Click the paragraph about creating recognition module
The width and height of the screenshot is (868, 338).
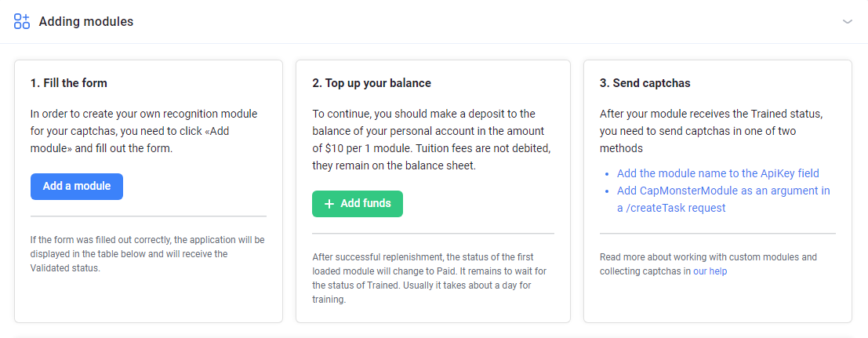click(x=144, y=131)
